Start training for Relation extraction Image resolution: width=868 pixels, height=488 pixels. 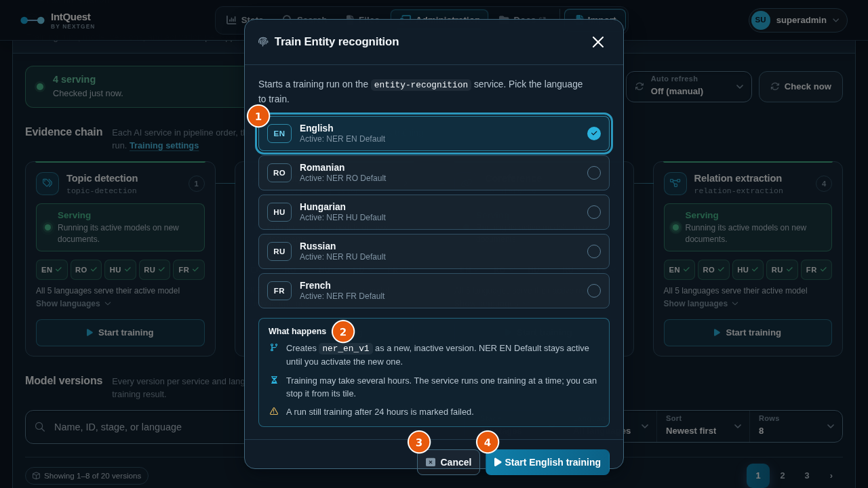coord(748,333)
